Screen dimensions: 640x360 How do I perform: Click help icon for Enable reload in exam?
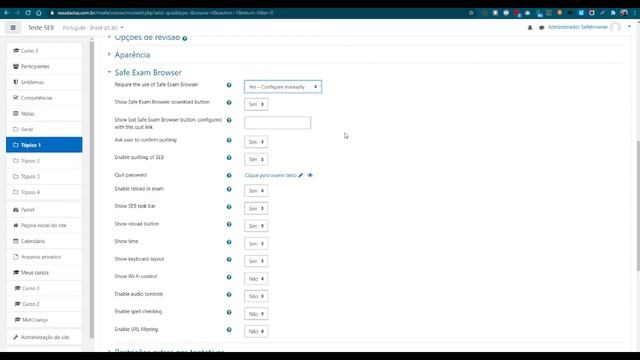tap(229, 189)
